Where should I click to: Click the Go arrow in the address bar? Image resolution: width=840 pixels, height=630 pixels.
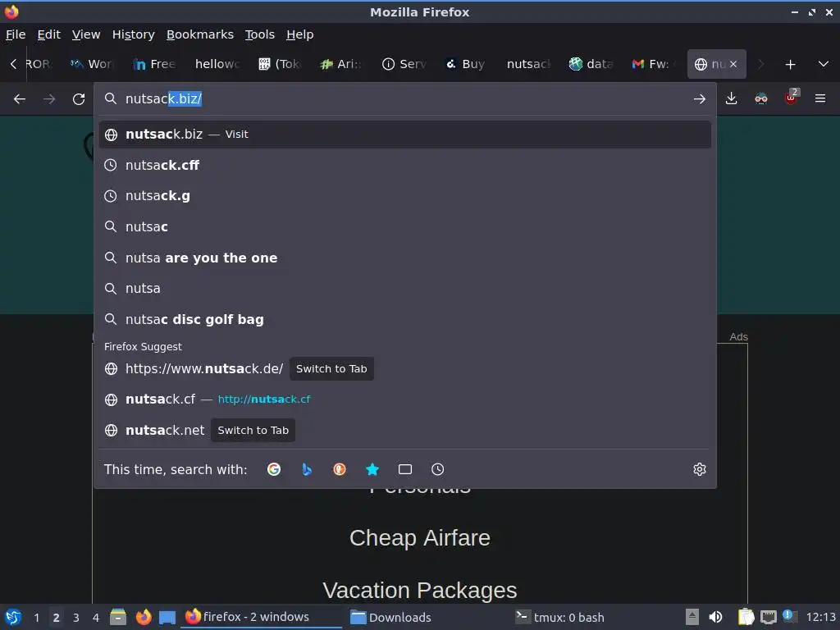point(699,98)
